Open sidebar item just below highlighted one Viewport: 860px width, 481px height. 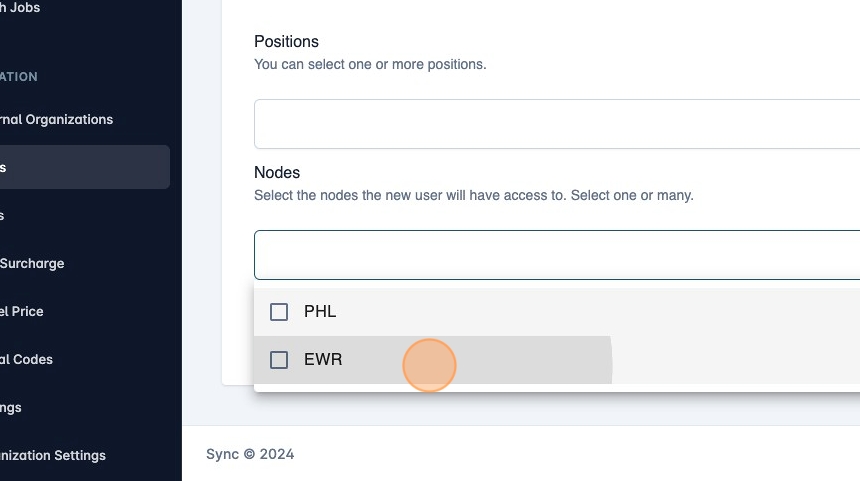(x=5, y=216)
